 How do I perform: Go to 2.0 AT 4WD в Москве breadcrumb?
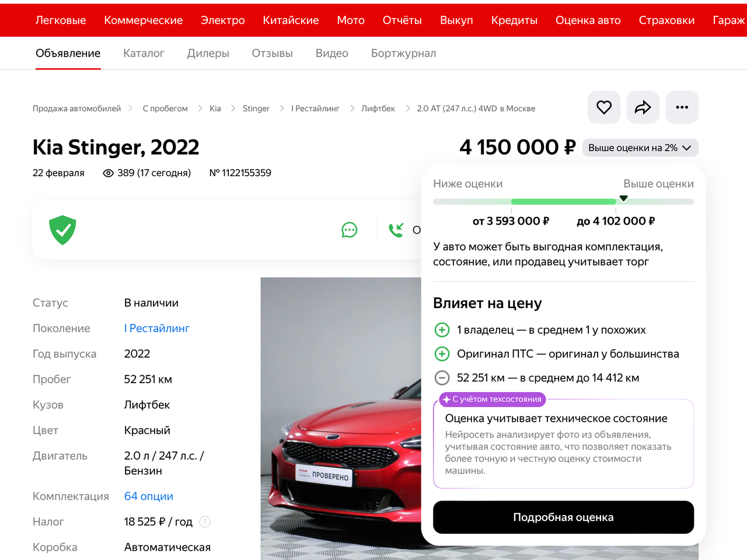tap(476, 108)
